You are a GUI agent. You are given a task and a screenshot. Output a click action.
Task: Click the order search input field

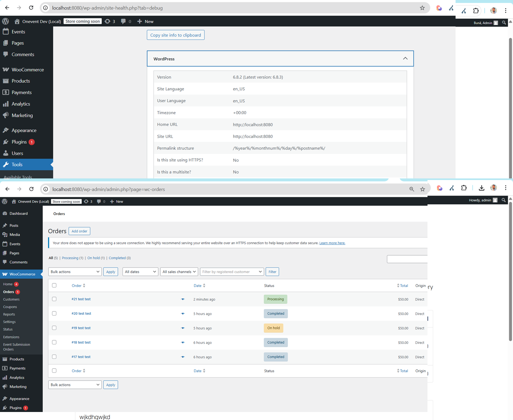click(x=407, y=259)
